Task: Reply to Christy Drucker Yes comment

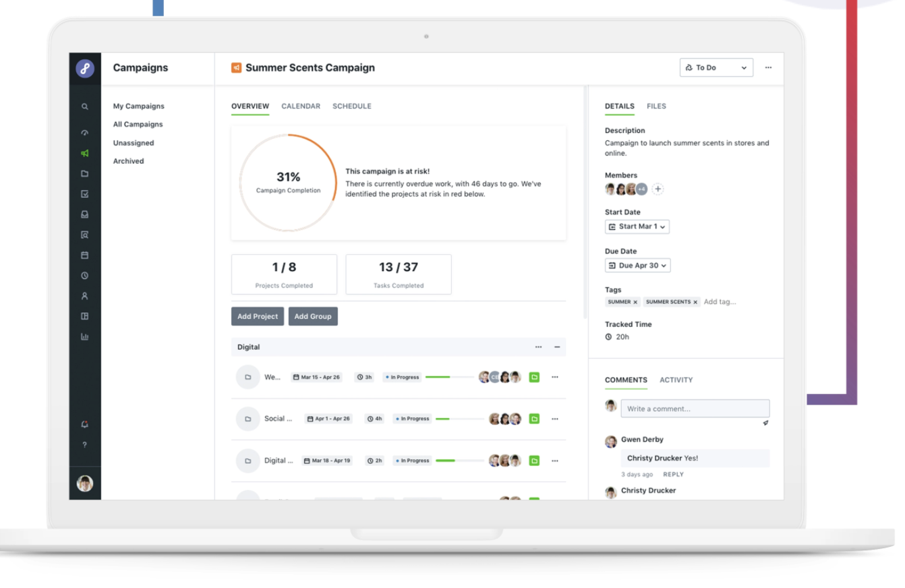Action: point(673,474)
